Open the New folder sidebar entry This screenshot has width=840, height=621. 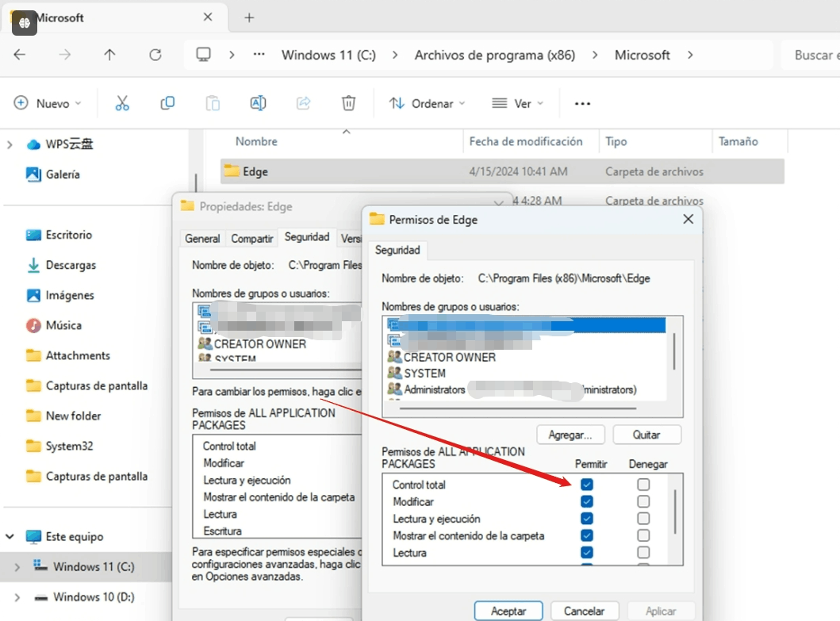pos(74,416)
